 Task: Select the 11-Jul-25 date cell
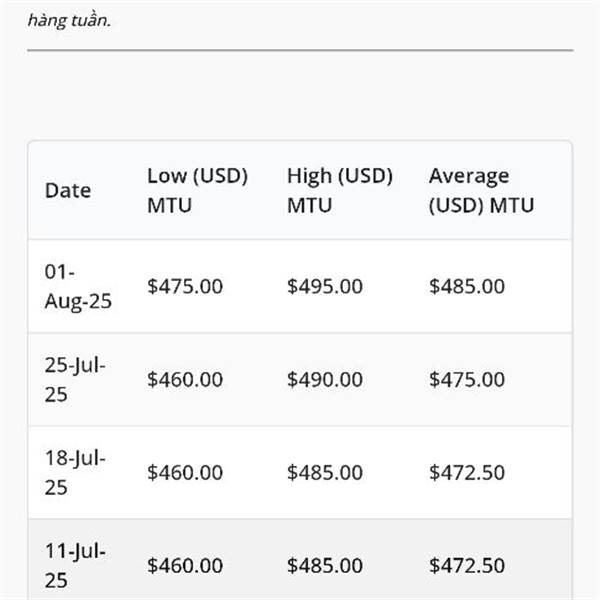[x=75, y=566]
